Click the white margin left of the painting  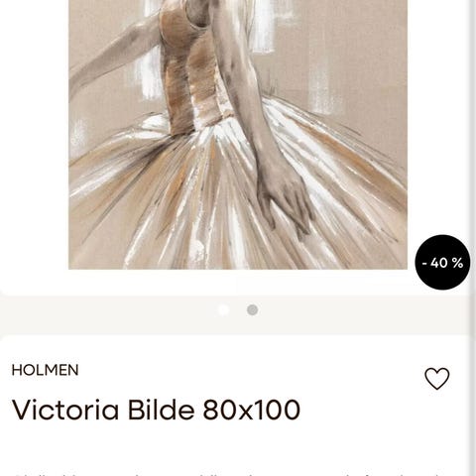pyautogui.click(x=34, y=132)
